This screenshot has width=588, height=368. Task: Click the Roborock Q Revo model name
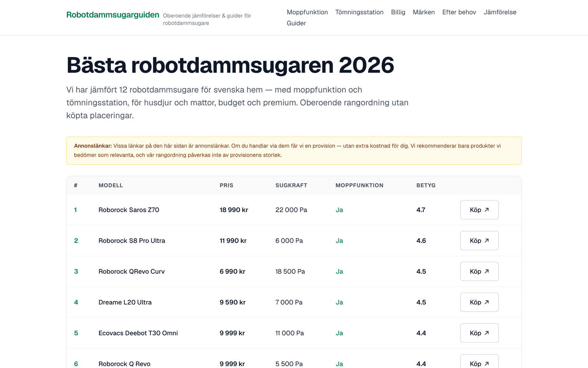(x=124, y=364)
